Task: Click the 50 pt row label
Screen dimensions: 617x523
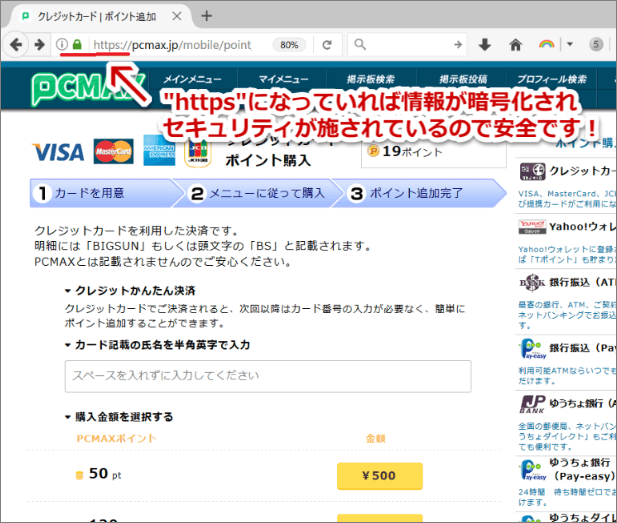Action: pyautogui.click(x=105, y=473)
